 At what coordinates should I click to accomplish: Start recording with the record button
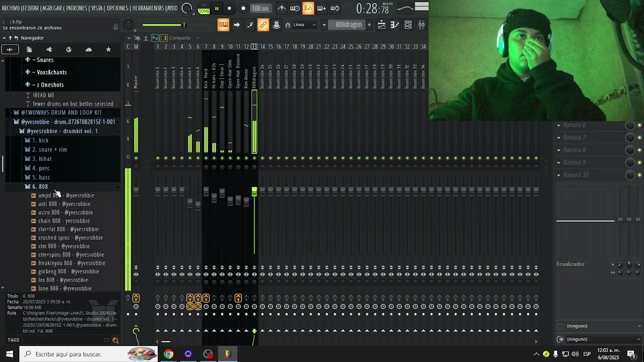(243, 9)
